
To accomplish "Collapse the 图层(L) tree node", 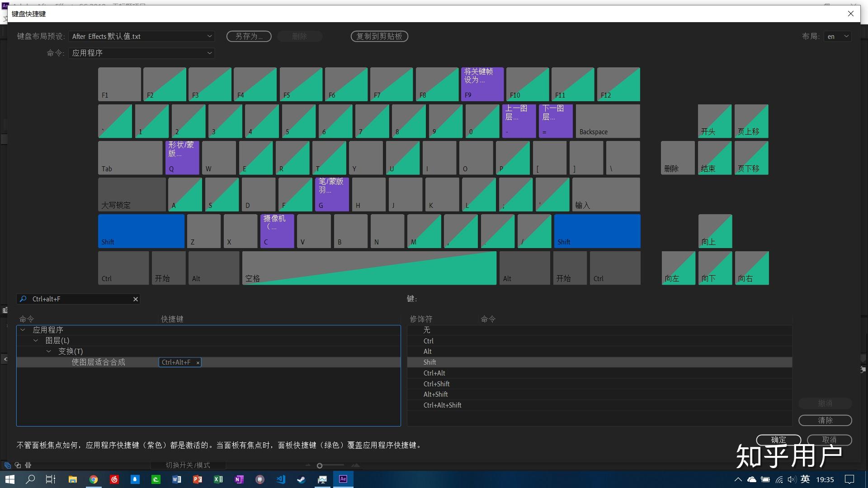I will (x=36, y=341).
